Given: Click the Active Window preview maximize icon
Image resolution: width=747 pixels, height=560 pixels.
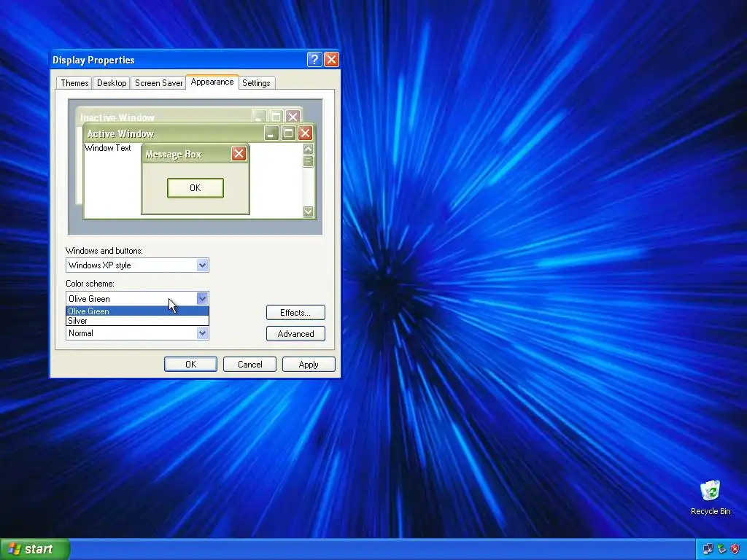Looking at the screenshot, I should 288,133.
